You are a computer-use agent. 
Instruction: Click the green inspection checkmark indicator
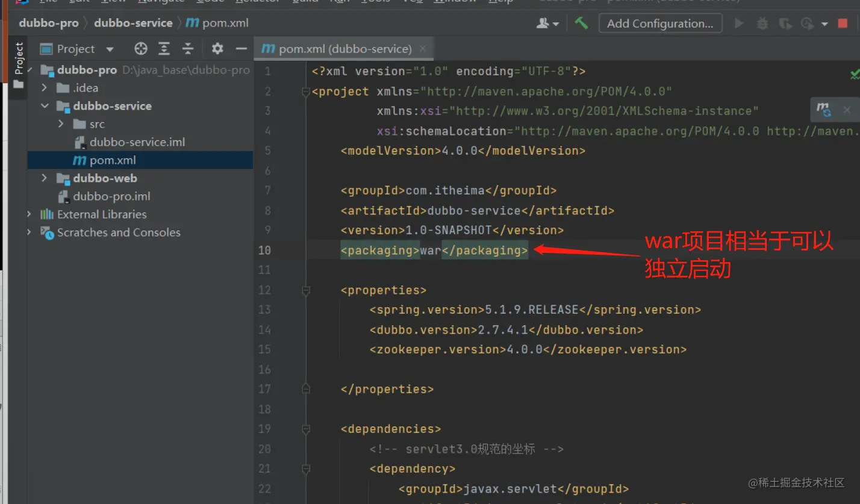click(x=855, y=74)
